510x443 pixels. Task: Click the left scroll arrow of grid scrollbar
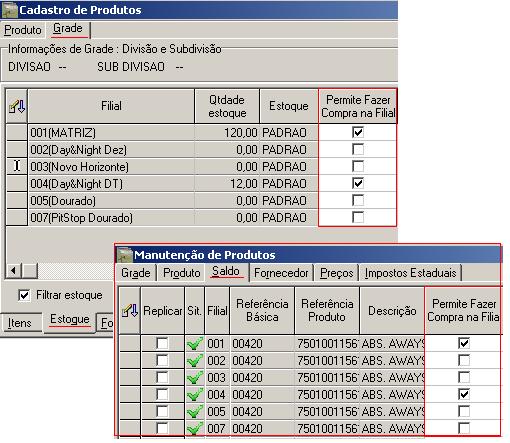(x=13, y=270)
